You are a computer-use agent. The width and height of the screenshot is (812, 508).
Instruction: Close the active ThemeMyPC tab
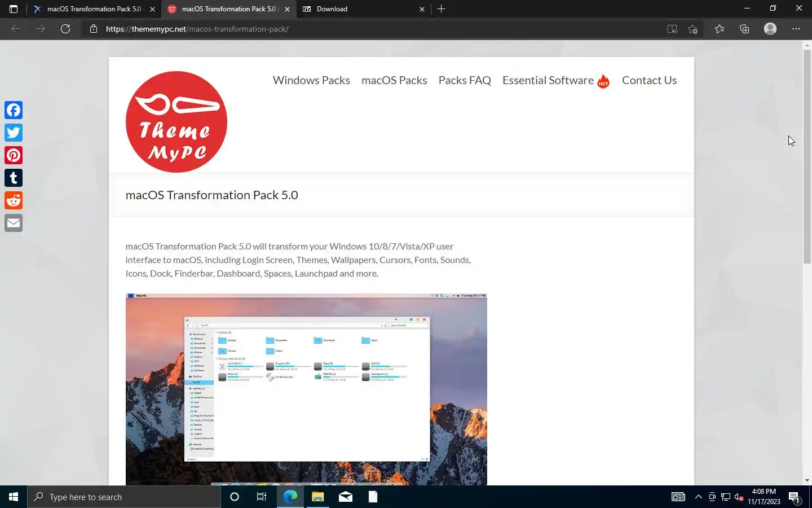tap(287, 9)
